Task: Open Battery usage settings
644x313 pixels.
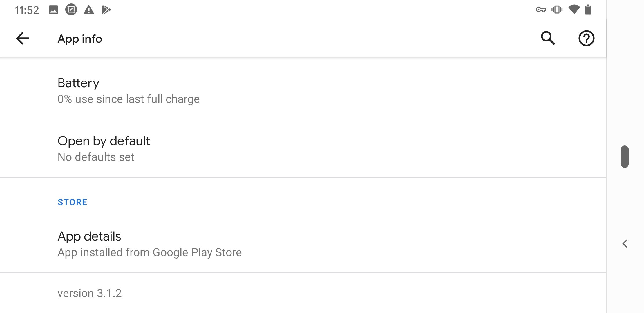Action: pos(303,90)
